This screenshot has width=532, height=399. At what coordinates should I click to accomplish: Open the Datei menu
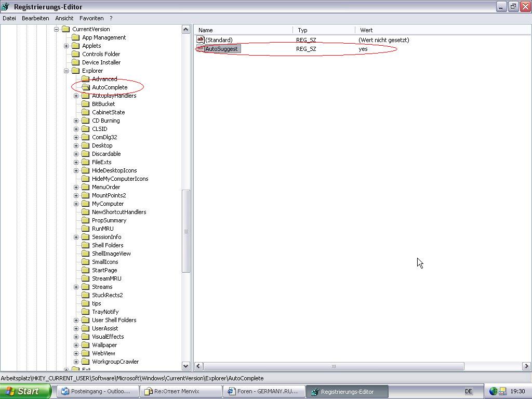[9, 18]
